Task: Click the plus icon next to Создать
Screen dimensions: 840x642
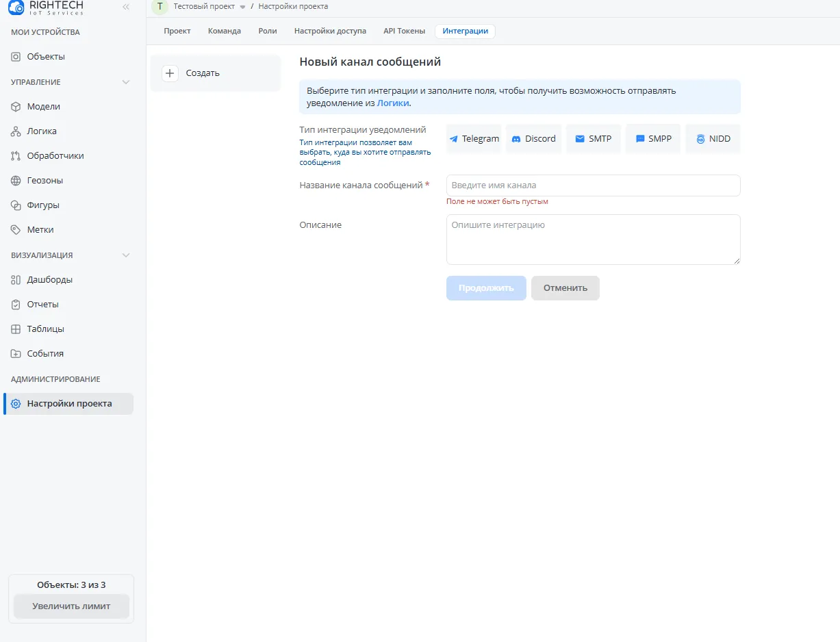Action: coord(170,73)
